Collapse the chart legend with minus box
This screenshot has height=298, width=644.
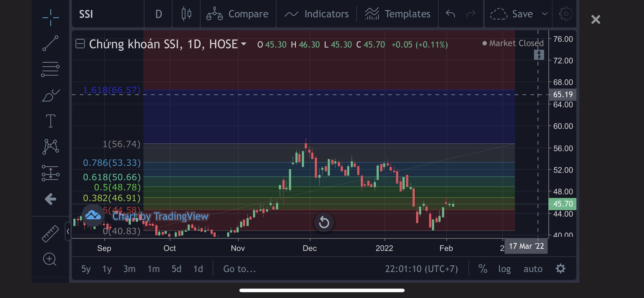pos(80,44)
